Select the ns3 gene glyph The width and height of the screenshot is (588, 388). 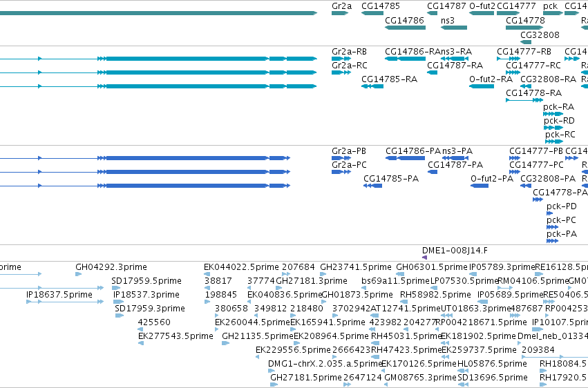point(454,28)
